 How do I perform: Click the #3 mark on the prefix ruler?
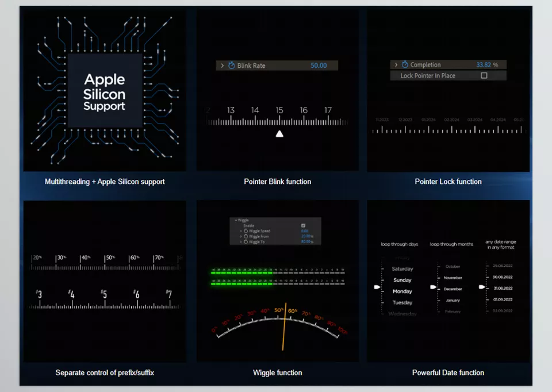(x=39, y=294)
